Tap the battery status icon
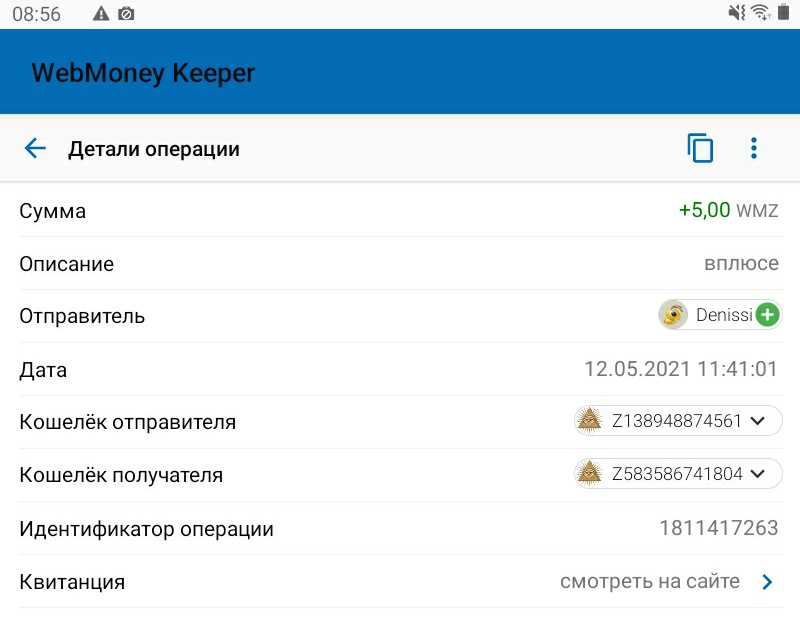 (783, 11)
